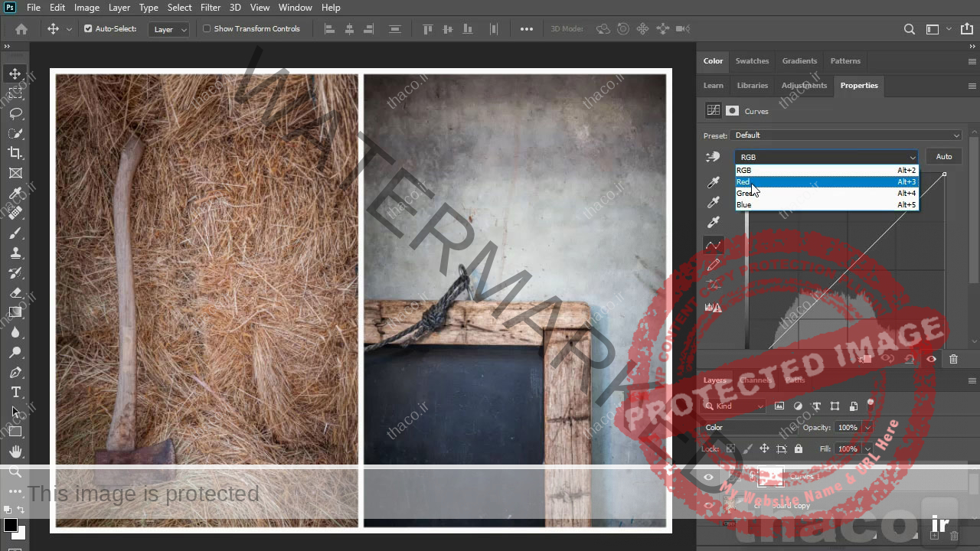Image resolution: width=980 pixels, height=551 pixels.
Task: Open the Properties panel menu
Action: pos(972,86)
